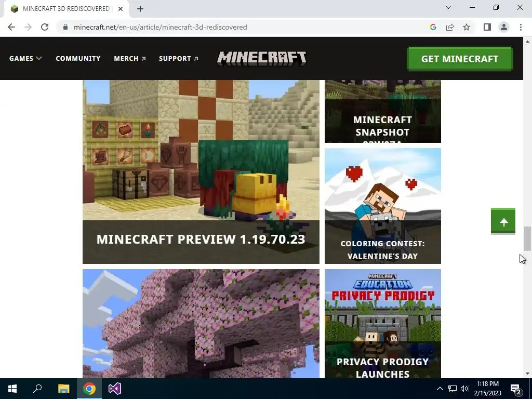Open the Google icon in address bar
Image resolution: width=532 pixels, height=399 pixels.
[x=433, y=27]
